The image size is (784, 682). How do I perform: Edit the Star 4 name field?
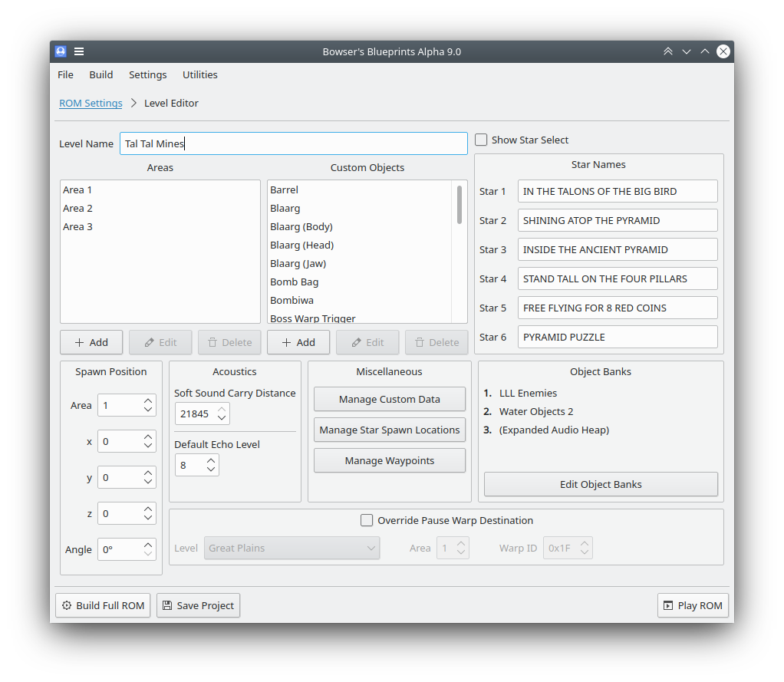tap(618, 279)
